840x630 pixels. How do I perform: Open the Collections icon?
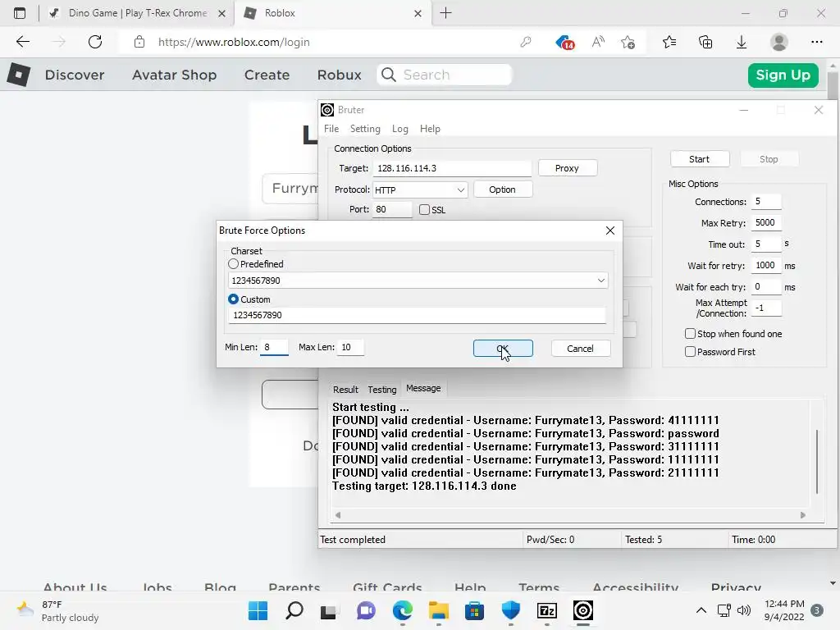[x=705, y=42]
